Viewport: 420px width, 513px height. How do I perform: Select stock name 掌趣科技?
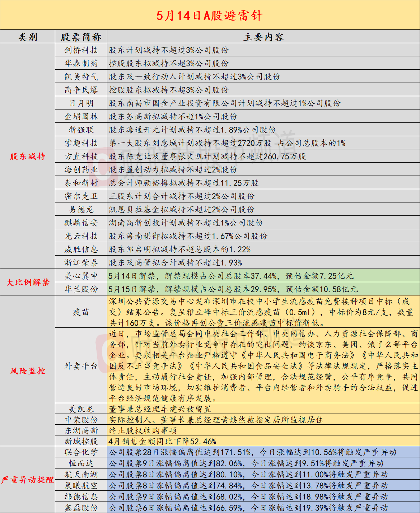pos(81,143)
